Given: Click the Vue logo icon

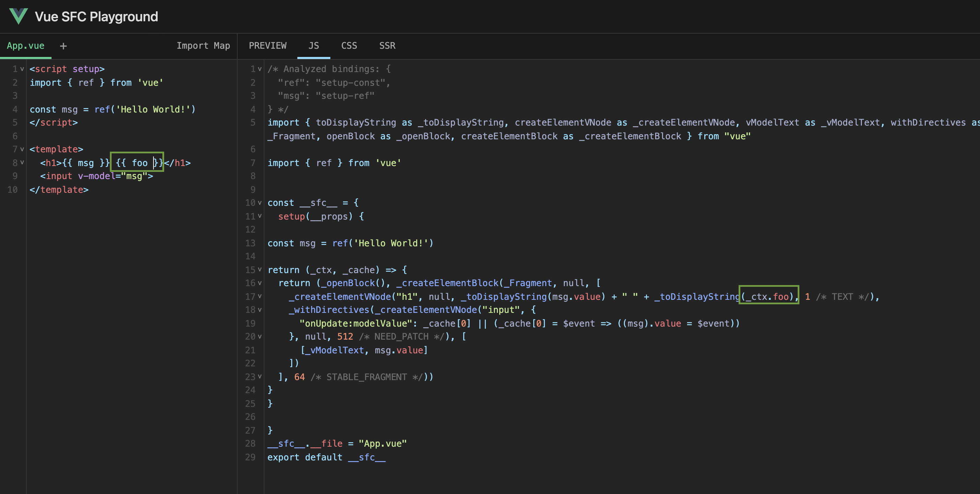Looking at the screenshot, I should point(18,16).
